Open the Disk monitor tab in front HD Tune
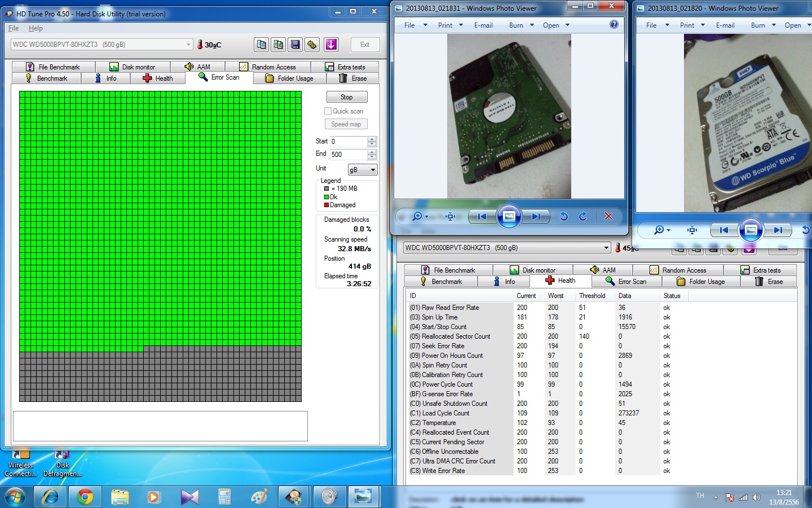This screenshot has width=812, height=508. (132, 67)
